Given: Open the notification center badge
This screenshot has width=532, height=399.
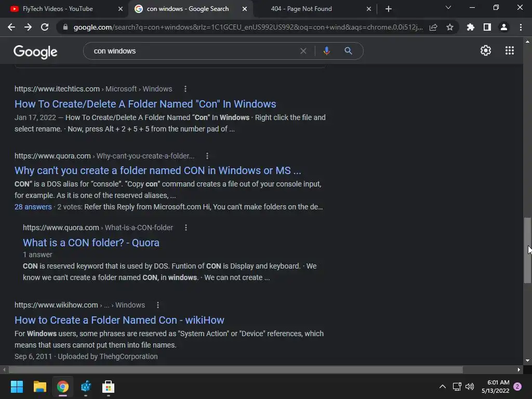Looking at the screenshot, I should click(x=517, y=387).
